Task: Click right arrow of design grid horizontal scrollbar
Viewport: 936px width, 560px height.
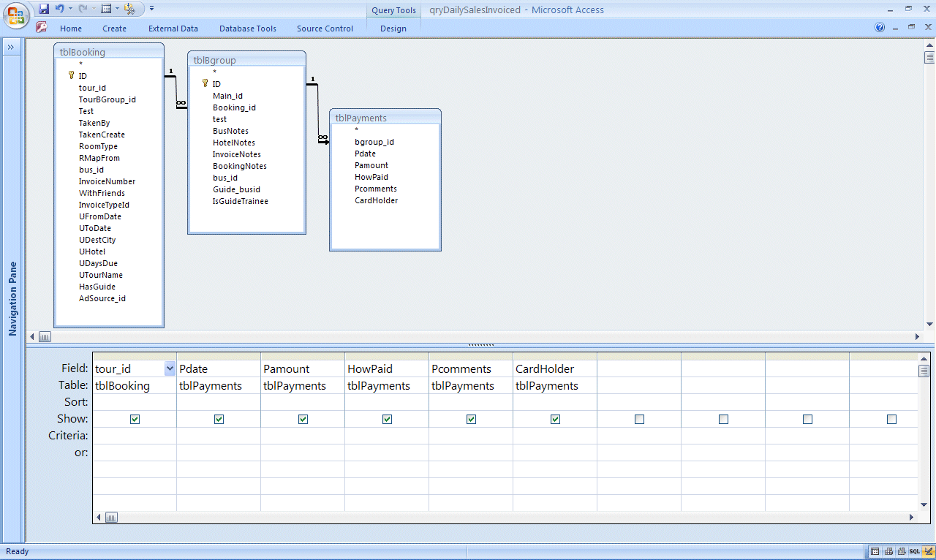Action: (911, 518)
